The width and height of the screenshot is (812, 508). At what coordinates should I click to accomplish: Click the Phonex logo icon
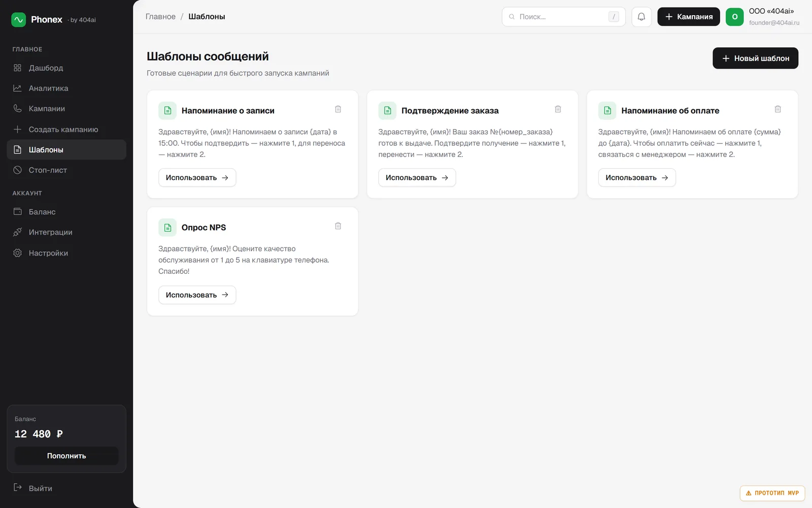point(19,20)
